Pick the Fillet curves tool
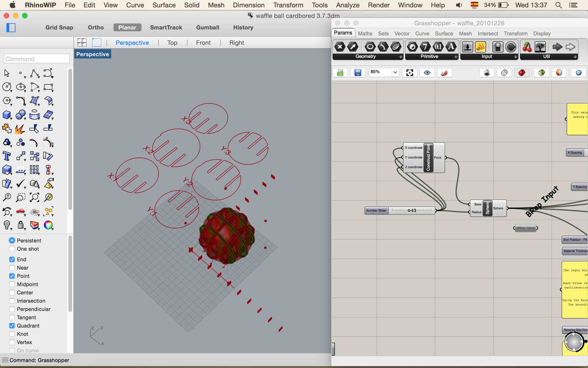The height and width of the screenshot is (368, 588). pyautogui.click(x=20, y=101)
